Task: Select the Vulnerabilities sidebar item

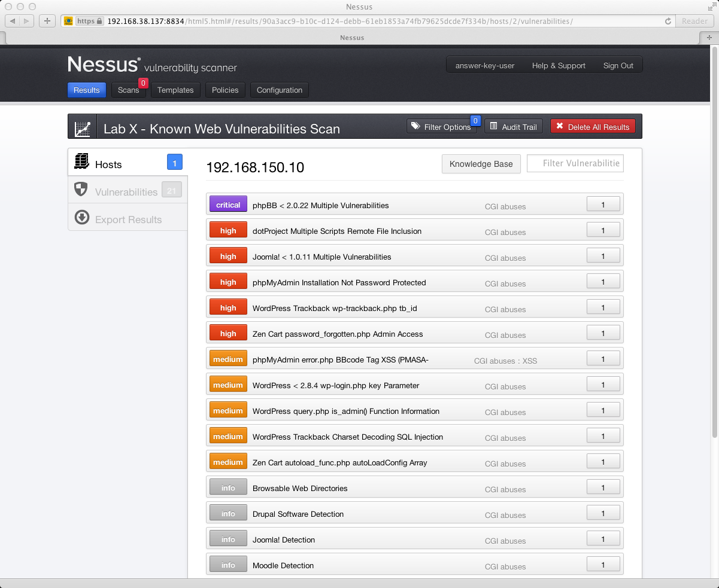Action: (128, 191)
